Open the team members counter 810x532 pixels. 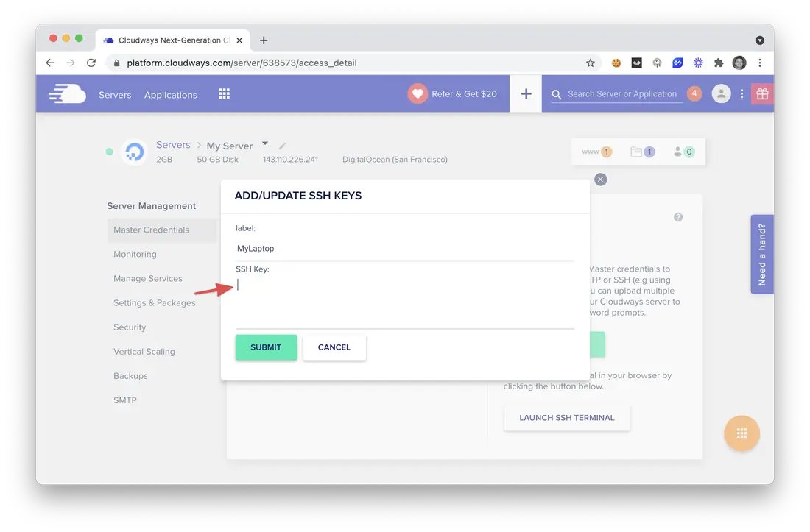684,152
